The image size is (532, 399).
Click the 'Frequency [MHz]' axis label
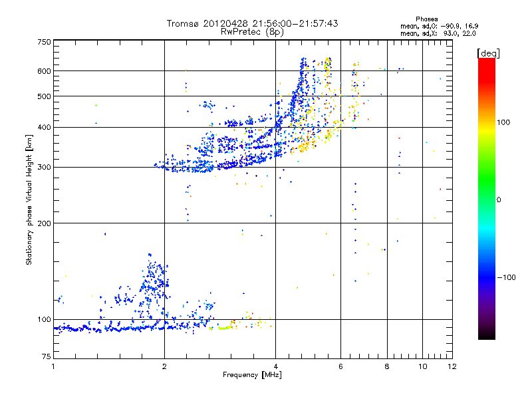(x=252, y=375)
